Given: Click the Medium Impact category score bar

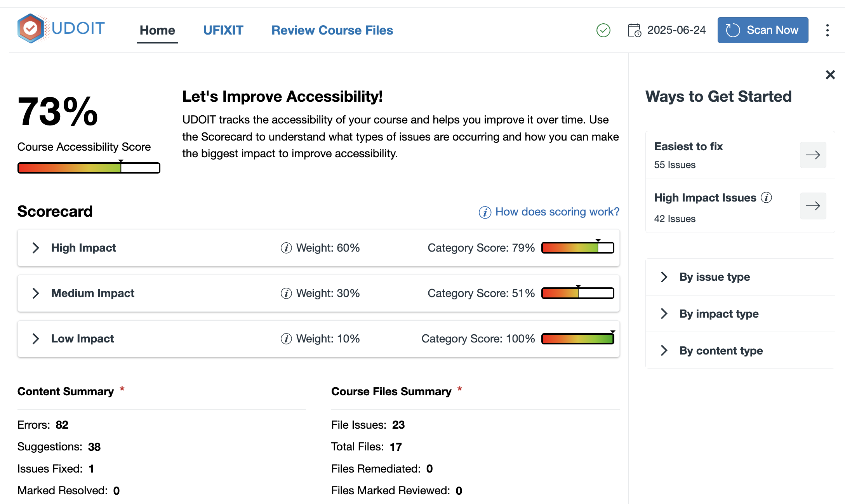Looking at the screenshot, I should pos(577,293).
